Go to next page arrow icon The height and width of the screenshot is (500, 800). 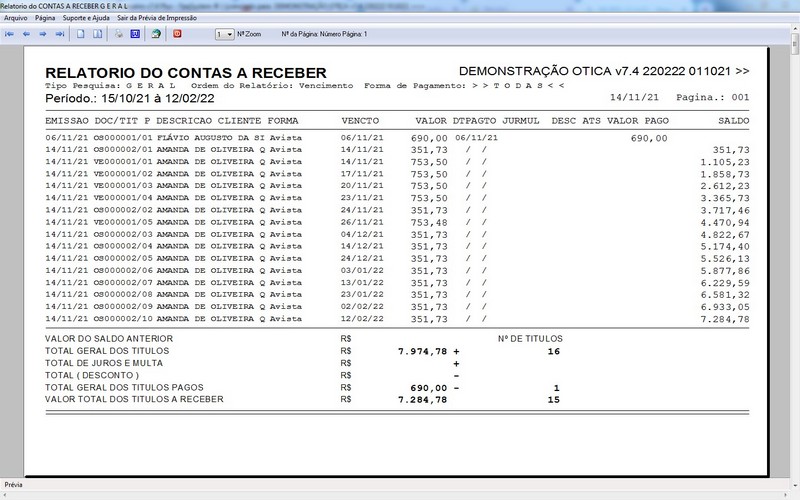point(43,34)
